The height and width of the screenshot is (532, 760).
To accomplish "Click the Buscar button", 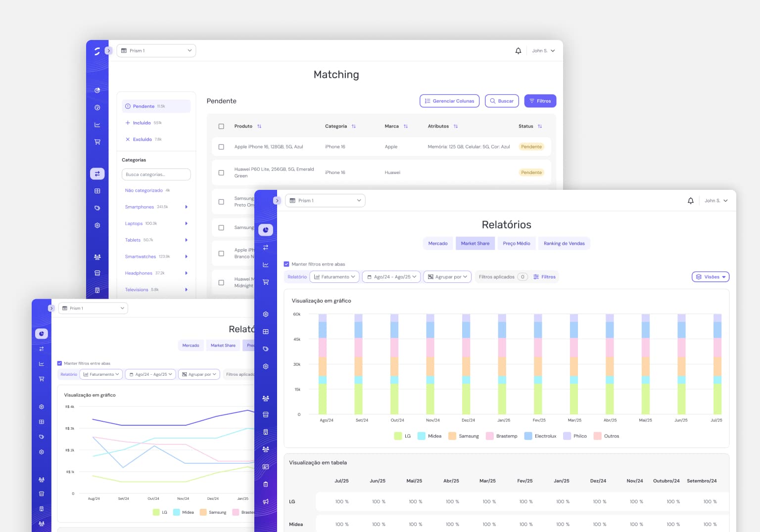I will click(502, 101).
